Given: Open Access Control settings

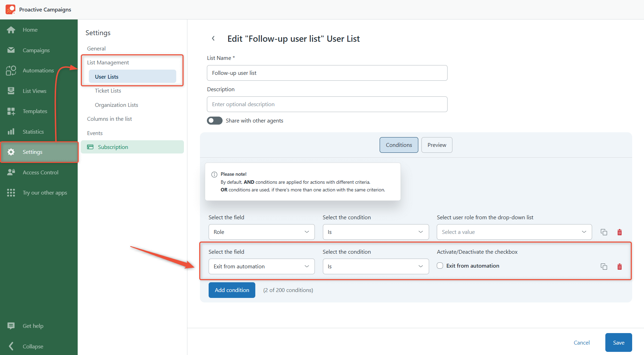Looking at the screenshot, I should [x=40, y=172].
